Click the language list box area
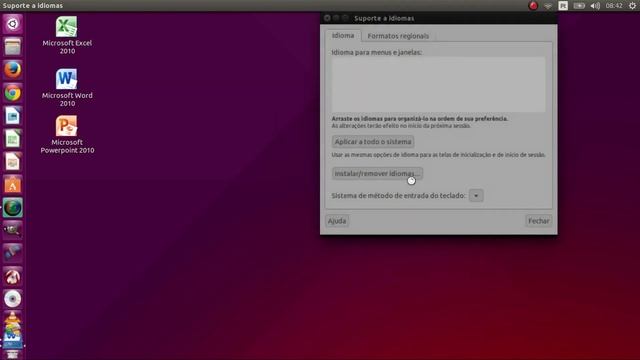 [x=438, y=84]
